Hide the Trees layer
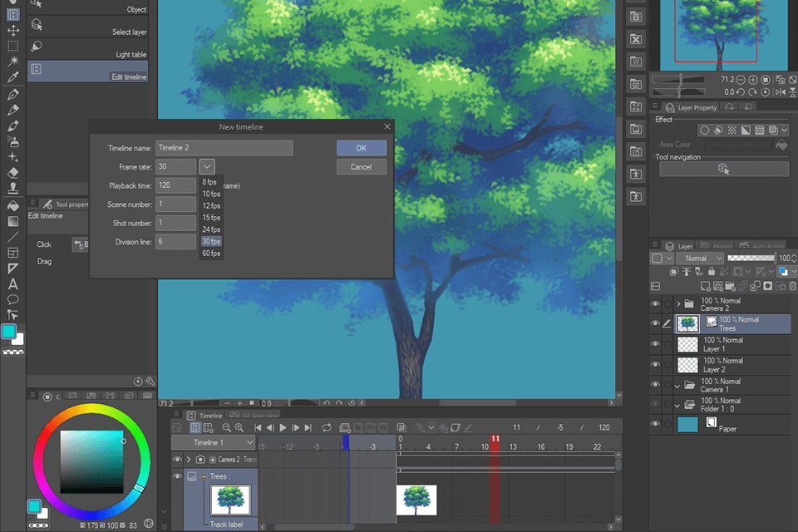 656,322
